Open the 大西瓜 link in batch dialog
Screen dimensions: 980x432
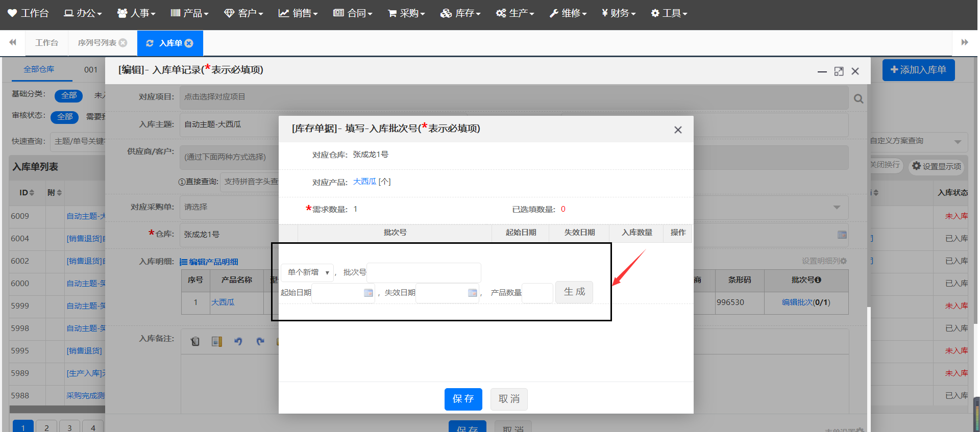click(364, 182)
